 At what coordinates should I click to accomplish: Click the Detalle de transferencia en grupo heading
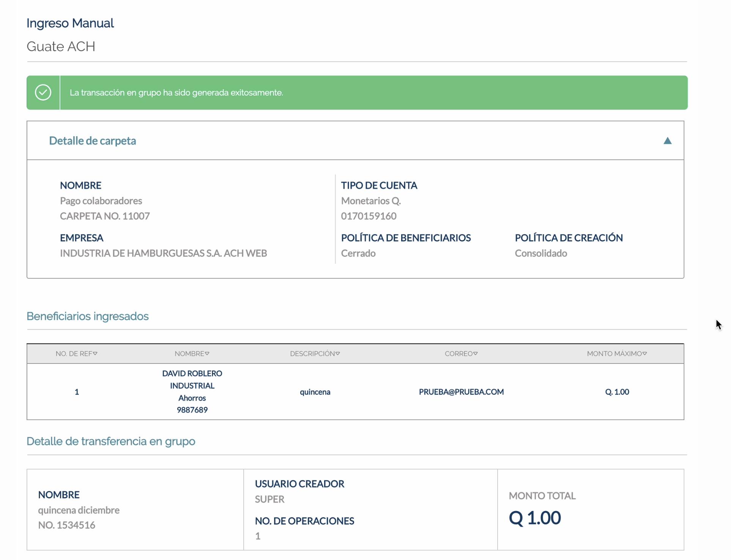(x=111, y=442)
